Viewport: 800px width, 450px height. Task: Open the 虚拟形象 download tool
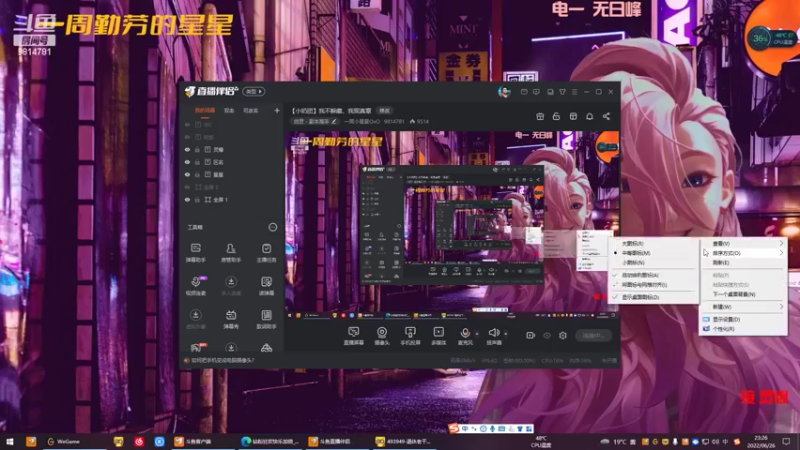click(195, 319)
